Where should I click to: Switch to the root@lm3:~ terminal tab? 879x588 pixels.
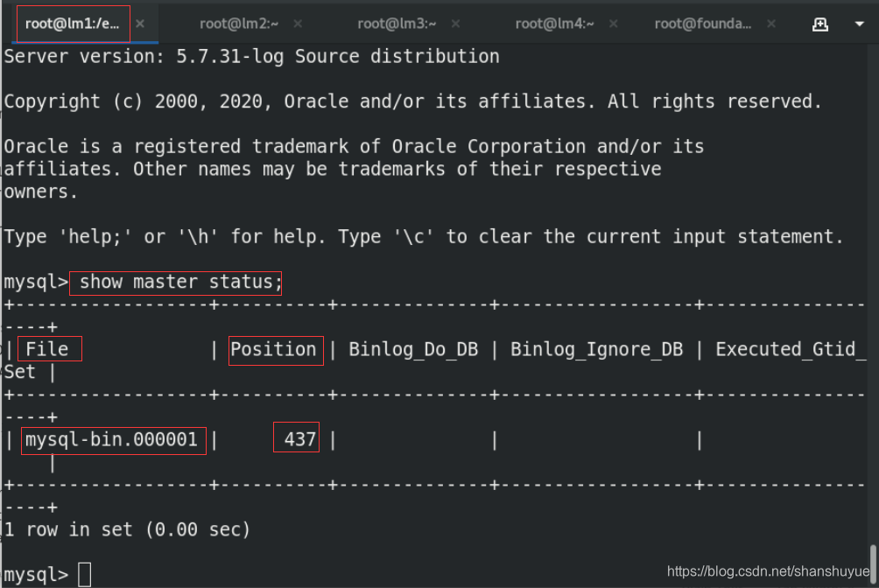click(x=397, y=24)
